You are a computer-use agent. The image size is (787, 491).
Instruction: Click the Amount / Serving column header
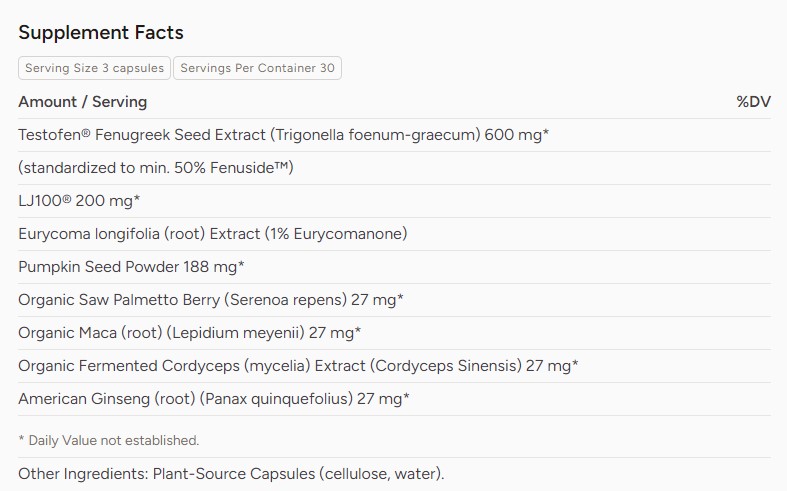click(x=83, y=102)
